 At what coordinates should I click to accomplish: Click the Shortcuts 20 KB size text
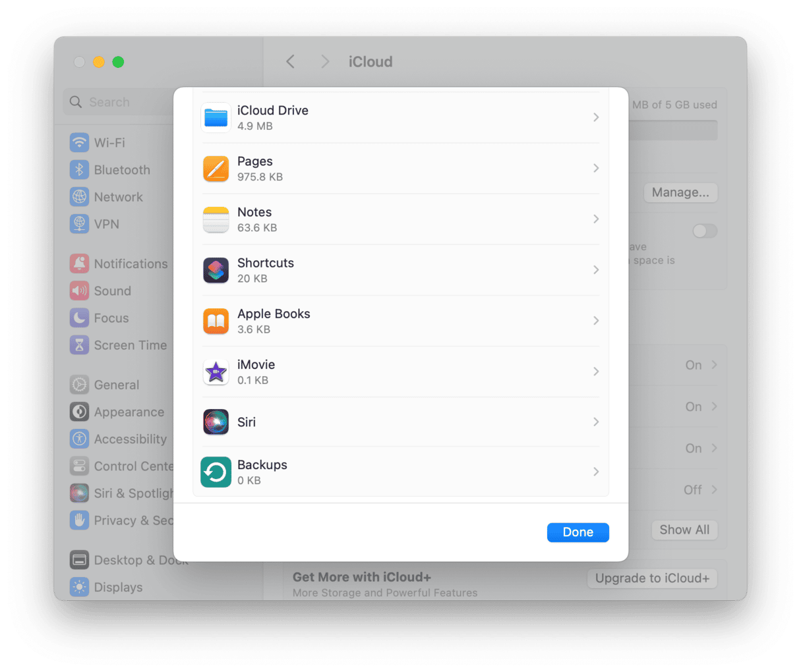252,278
